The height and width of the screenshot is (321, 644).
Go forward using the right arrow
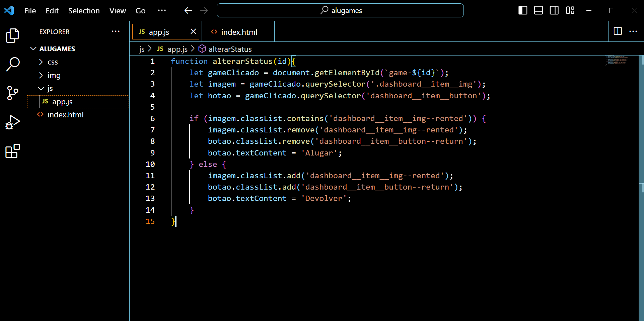point(204,10)
